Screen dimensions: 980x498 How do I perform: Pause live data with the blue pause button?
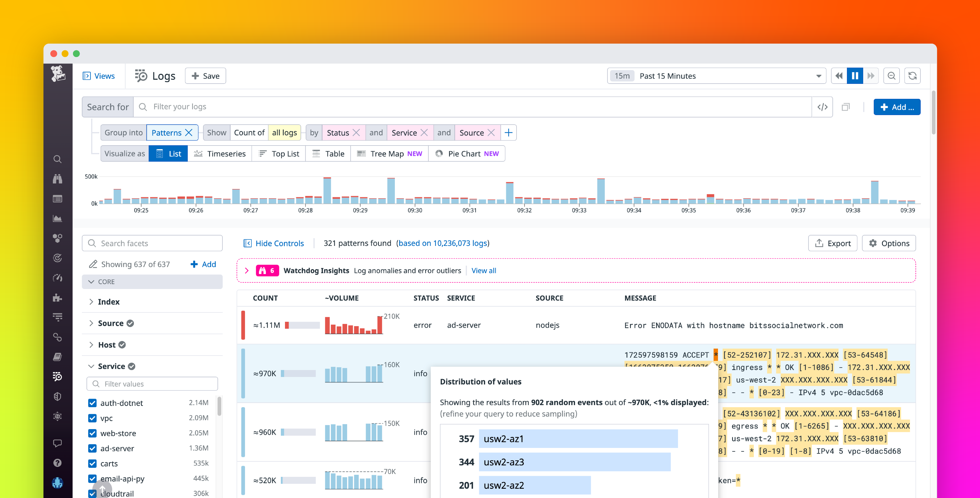click(855, 76)
